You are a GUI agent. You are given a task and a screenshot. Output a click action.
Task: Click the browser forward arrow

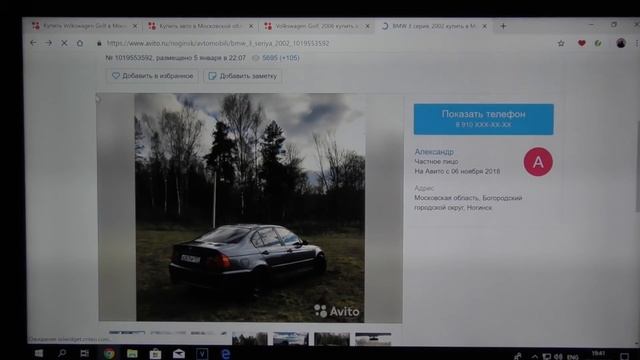pyautogui.click(x=49, y=43)
